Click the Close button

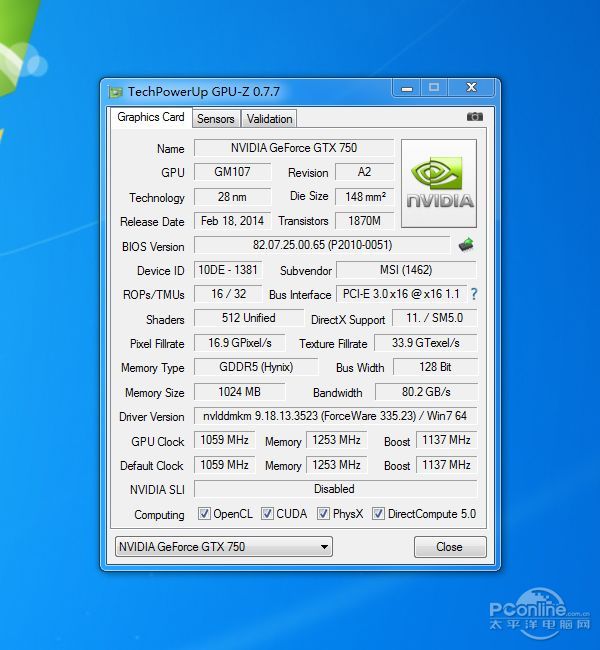450,547
